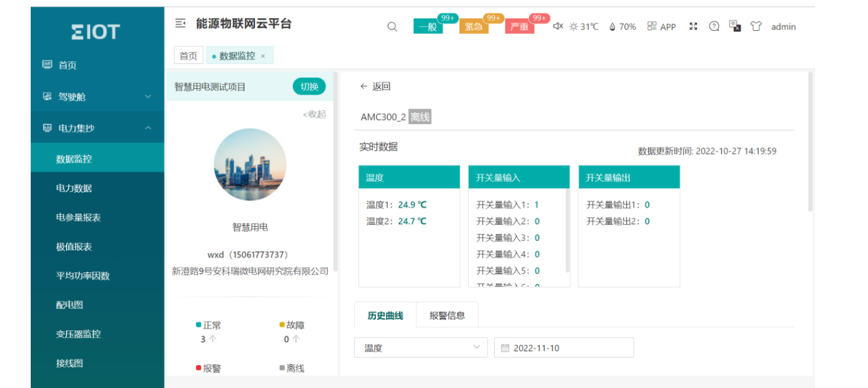Click the 收起 collapse link
The image size is (868, 388).
click(x=314, y=114)
